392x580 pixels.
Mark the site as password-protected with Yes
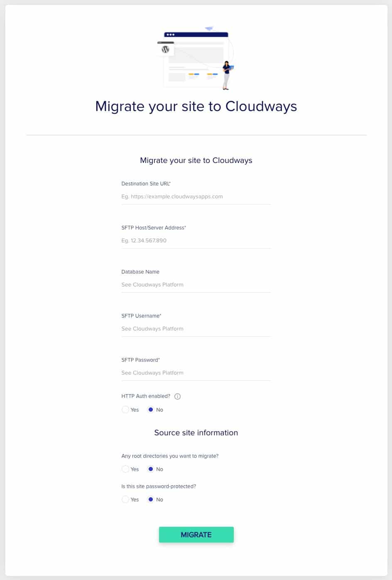(x=125, y=500)
